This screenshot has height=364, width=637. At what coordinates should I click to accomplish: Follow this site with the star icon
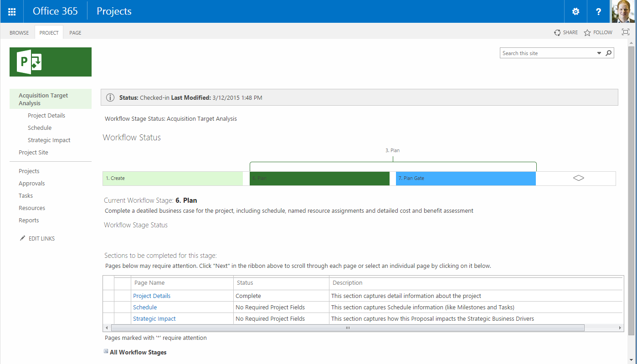[587, 33]
